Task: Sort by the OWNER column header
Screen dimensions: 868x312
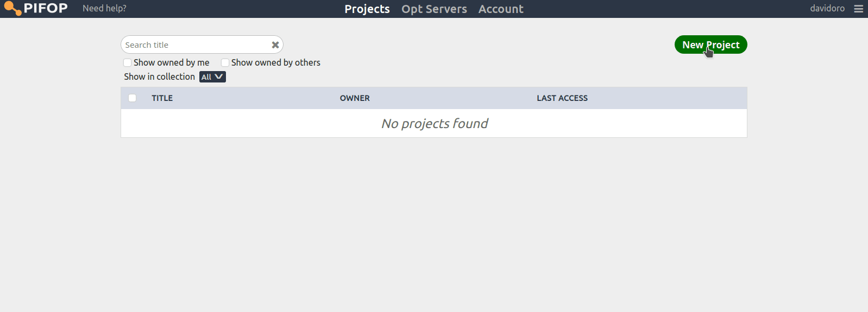Action: coord(355,98)
